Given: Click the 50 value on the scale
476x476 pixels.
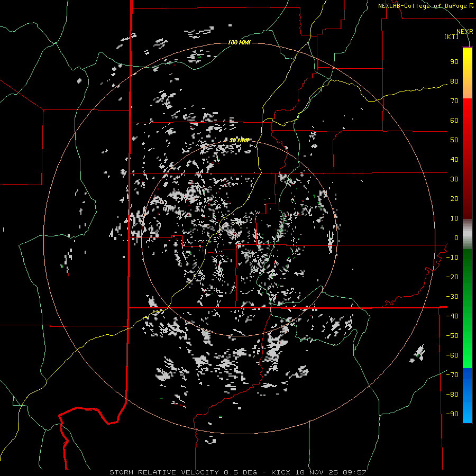Looking at the screenshot, I should tap(454, 140).
